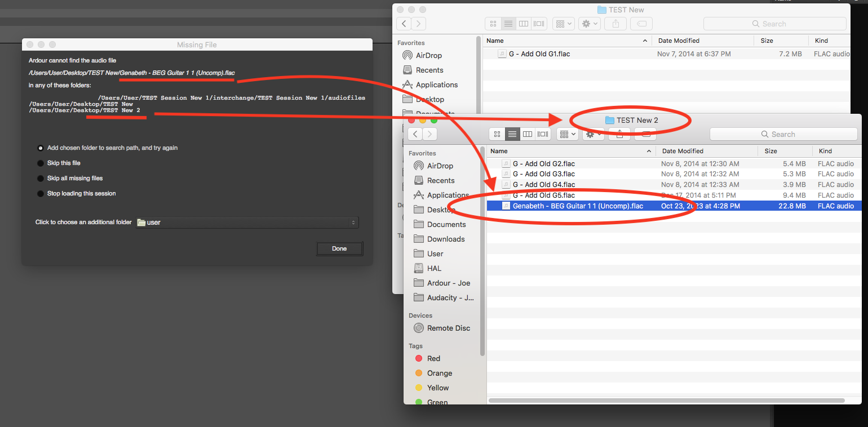Open AirDrop in the TEST New 2 sidebar
Image resolution: width=868 pixels, height=427 pixels.
click(x=440, y=166)
